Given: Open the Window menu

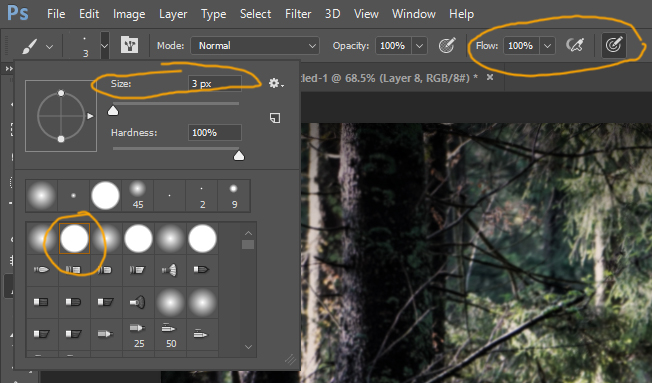Looking at the screenshot, I should point(413,14).
